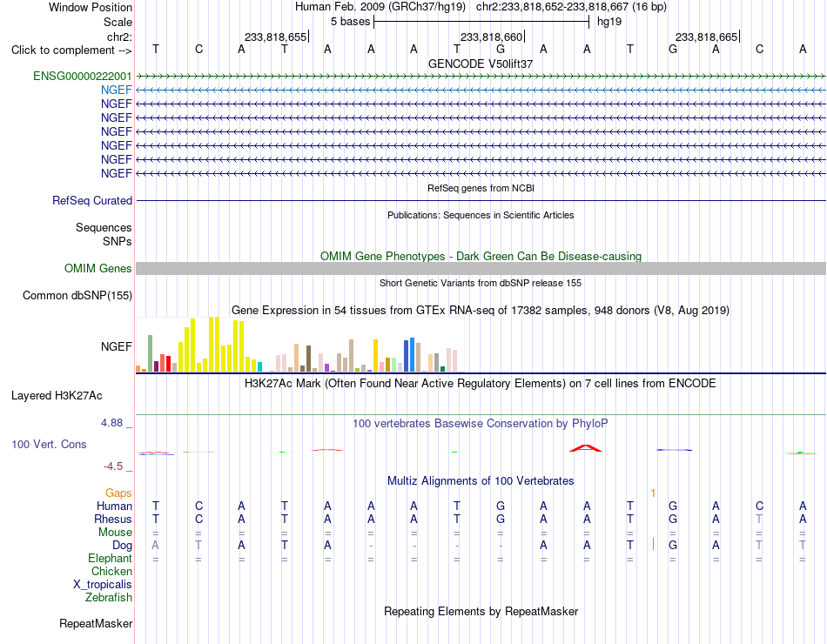The height and width of the screenshot is (644, 827).
Task: Select the Elephant alignment row label
Action: 111,558
